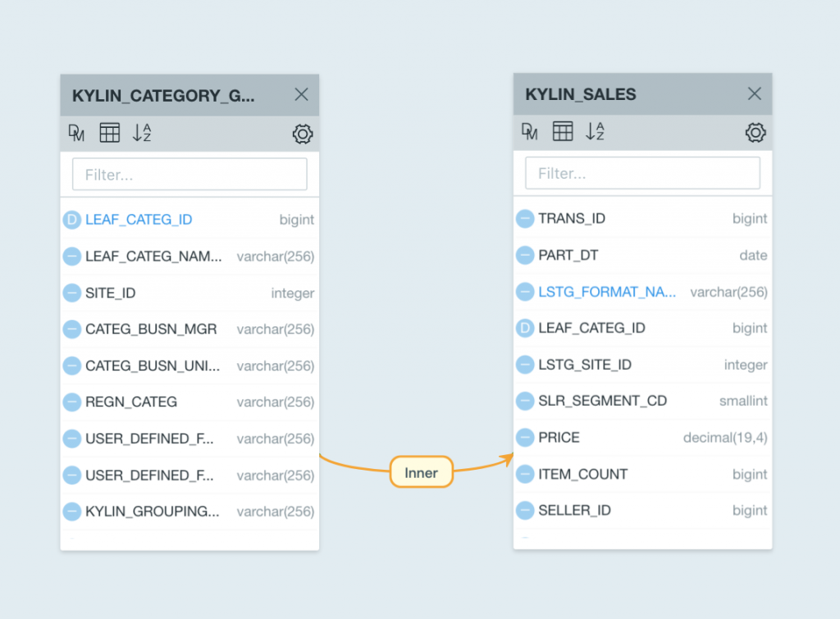
Task: Click date type of PART_DT
Action: [753, 255]
